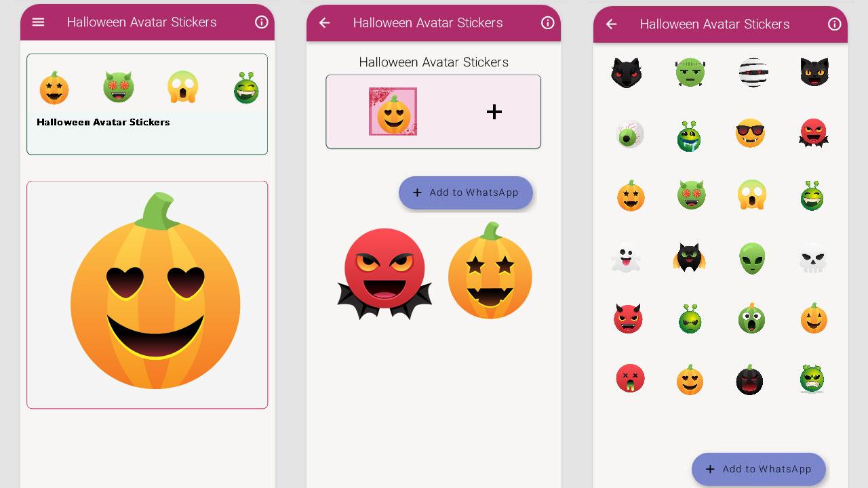Tap the info icon on middle screen
Image resolution: width=868 pixels, height=488 pixels.
548,23
